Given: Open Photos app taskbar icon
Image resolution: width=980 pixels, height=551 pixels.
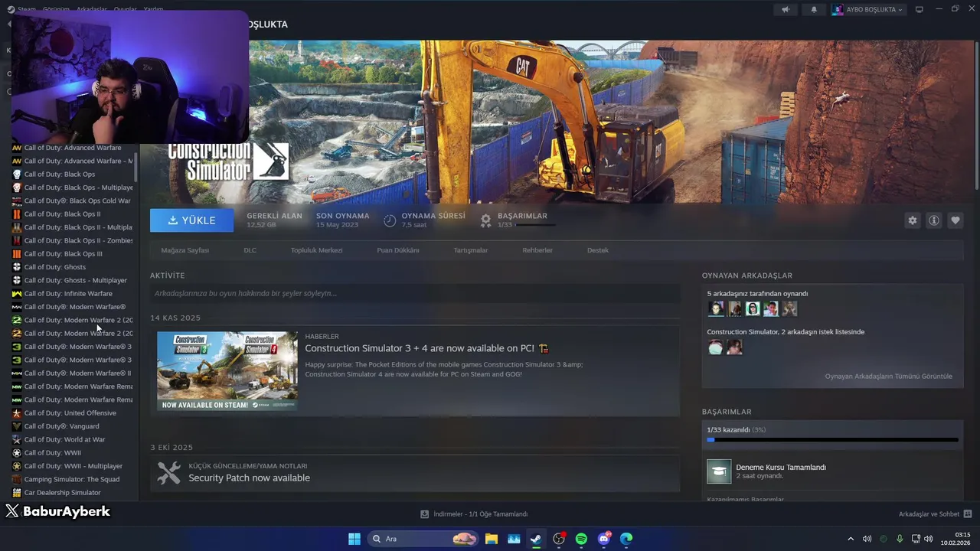Looking at the screenshot, I should (x=514, y=539).
